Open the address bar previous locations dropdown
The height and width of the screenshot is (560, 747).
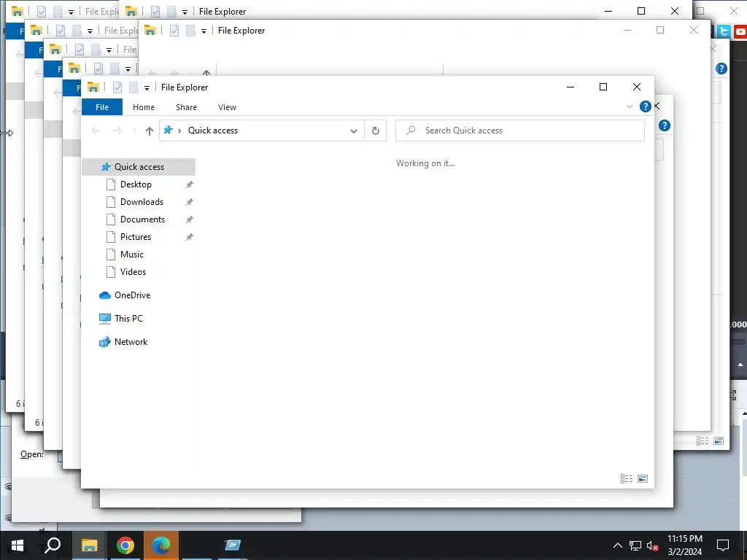tap(354, 131)
